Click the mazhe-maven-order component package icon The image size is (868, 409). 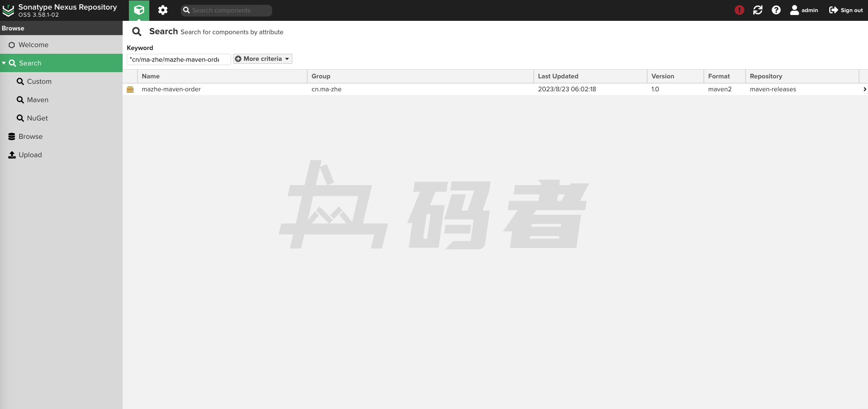tap(130, 89)
